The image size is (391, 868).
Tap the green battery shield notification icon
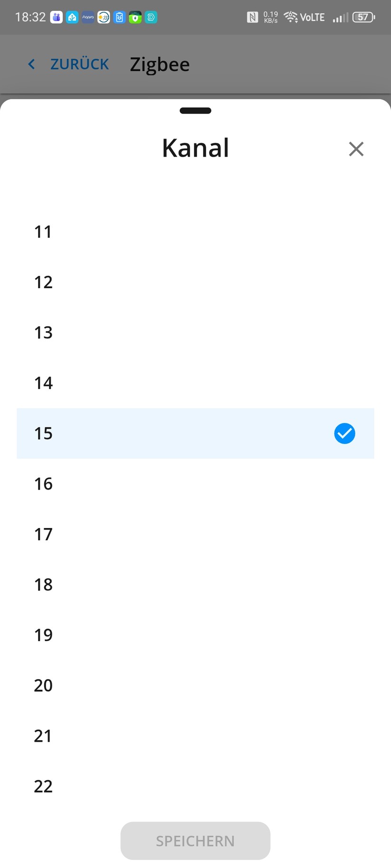[135, 18]
